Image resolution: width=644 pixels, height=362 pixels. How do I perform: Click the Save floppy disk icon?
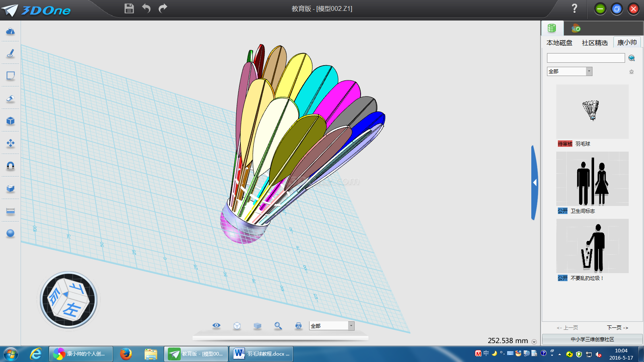click(x=129, y=8)
